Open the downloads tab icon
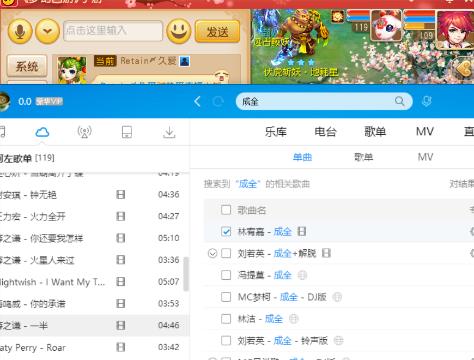This screenshot has height=360, width=474. [169, 132]
